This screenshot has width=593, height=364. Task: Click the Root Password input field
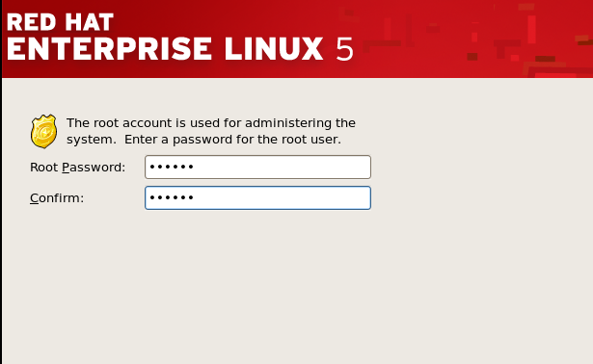coord(257,167)
